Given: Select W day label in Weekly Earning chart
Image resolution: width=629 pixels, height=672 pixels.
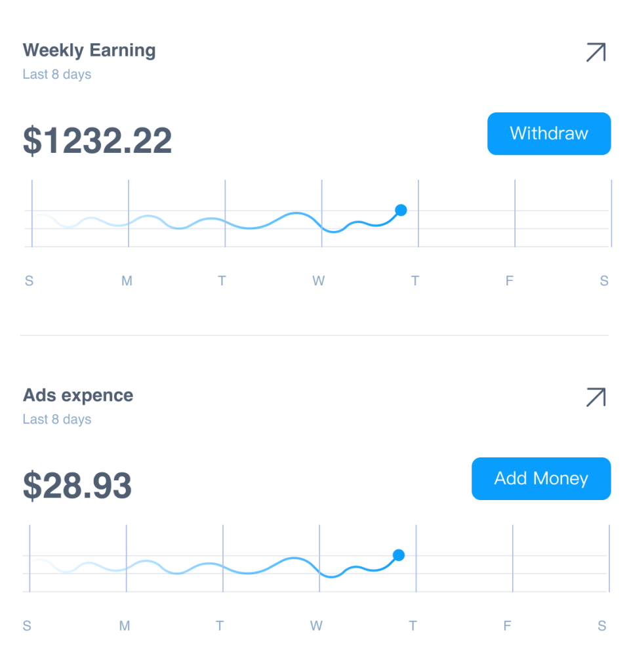Looking at the screenshot, I should [x=318, y=281].
